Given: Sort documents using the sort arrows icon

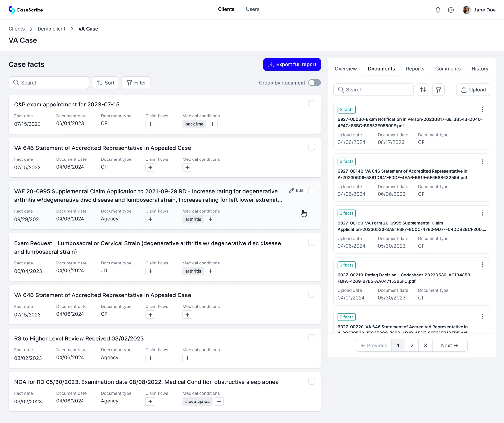Looking at the screenshot, I should click(423, 90).
